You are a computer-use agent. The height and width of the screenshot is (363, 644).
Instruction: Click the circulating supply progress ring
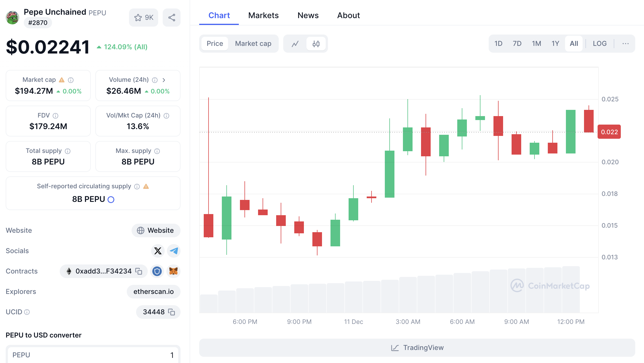click(111, 200)
